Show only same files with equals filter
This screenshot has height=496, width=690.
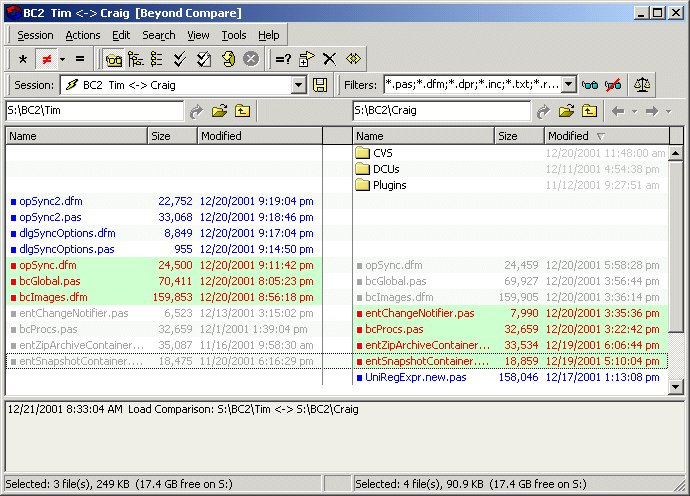(x=80, y=59)
